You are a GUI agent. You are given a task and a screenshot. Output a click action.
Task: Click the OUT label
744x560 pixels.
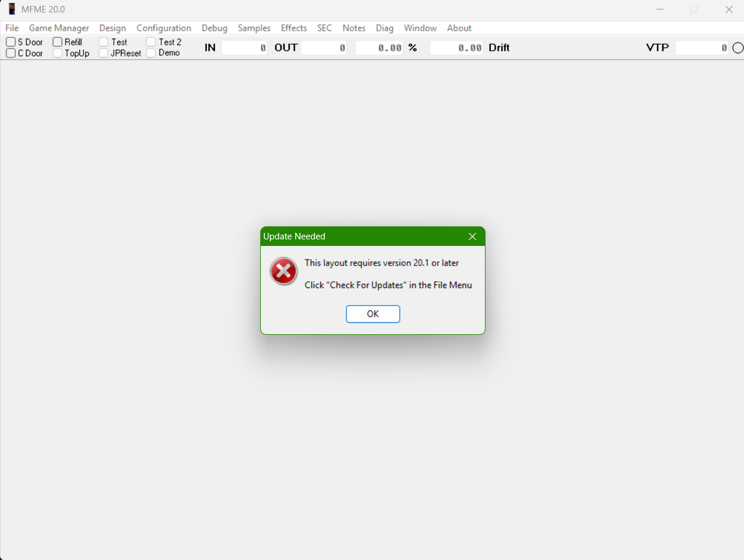[286, 48]
